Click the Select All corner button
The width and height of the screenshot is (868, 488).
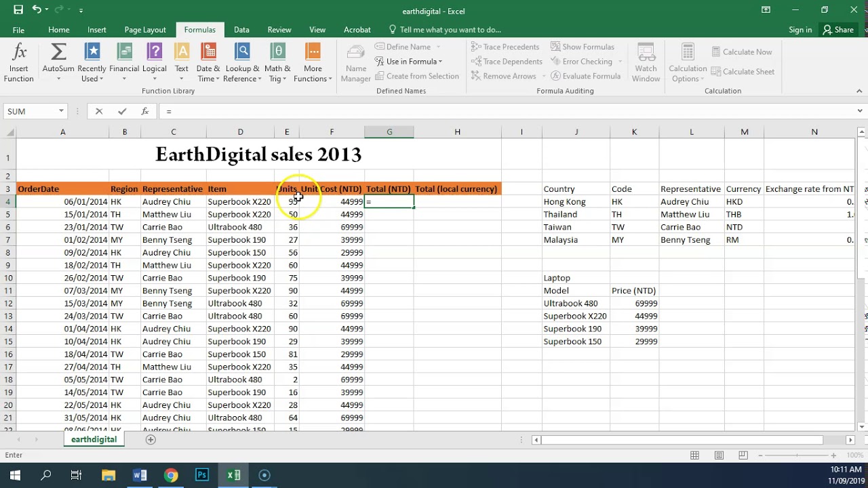tap(8, 132)
